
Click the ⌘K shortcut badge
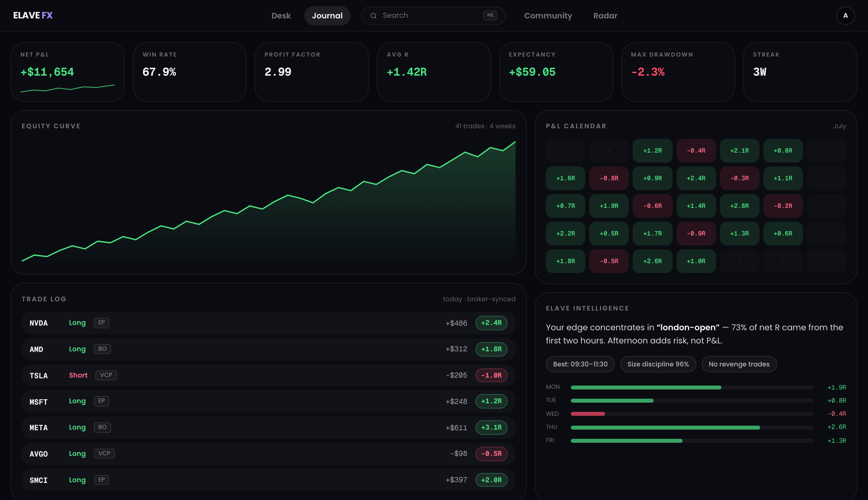(x=490, y=15)
